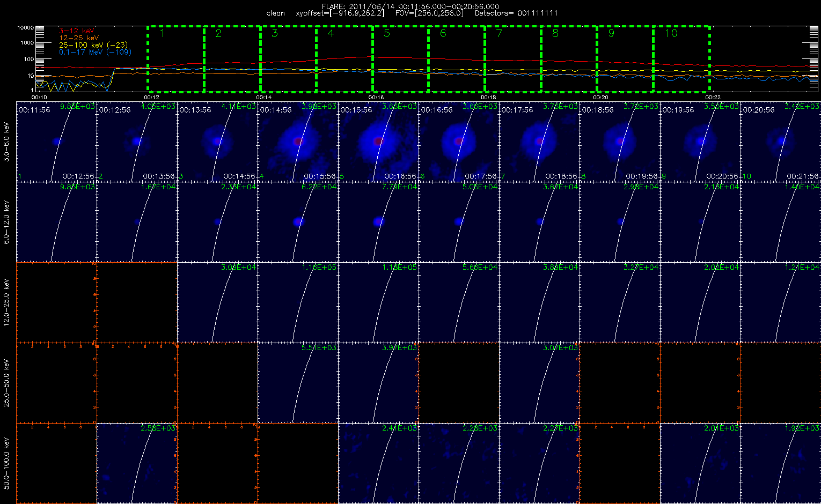Image resolution: width=821 pixels, height=504 pixels.
Task: Open the 3.0-6.0 keV image starting 00:16:56
Action: coord(459,141)
